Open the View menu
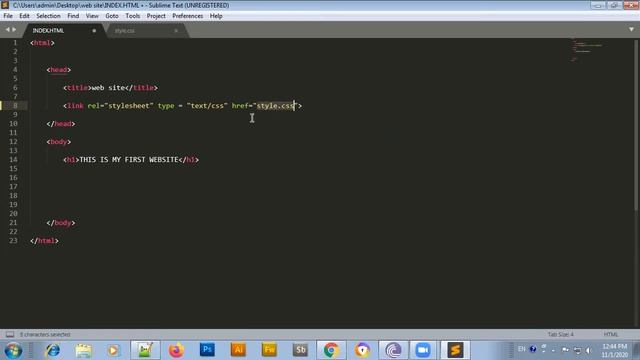 [92, 16]
